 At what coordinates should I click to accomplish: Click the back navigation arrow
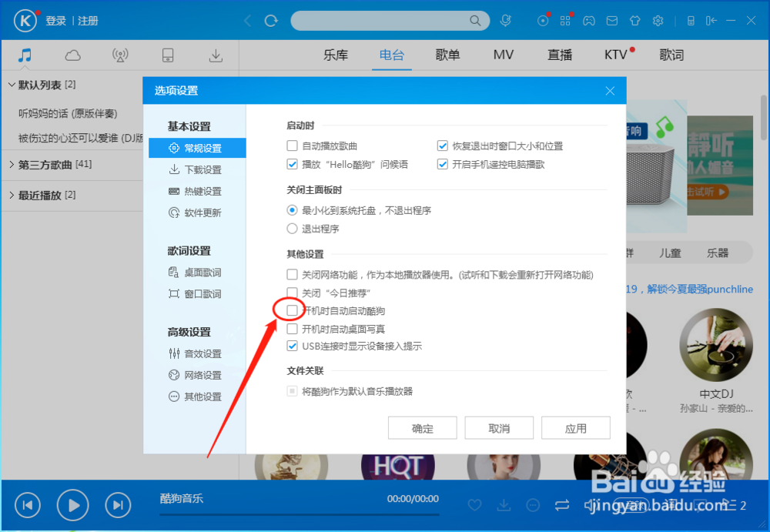point(247,21)
